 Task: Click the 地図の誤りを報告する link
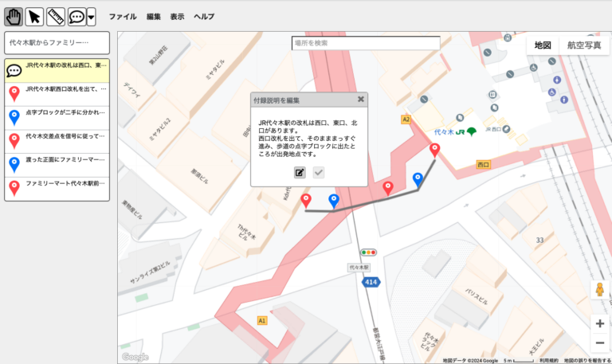pyautogui.click(x=587, y=361)
